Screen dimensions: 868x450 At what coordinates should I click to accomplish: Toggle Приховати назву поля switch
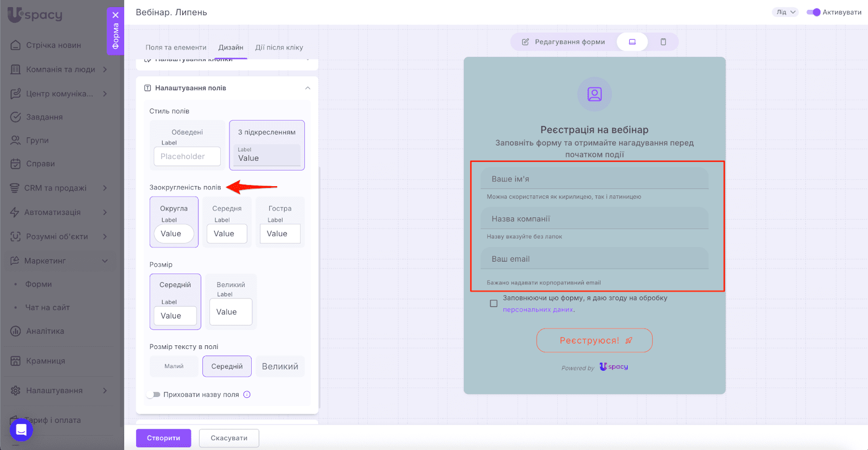pos(154,395)
